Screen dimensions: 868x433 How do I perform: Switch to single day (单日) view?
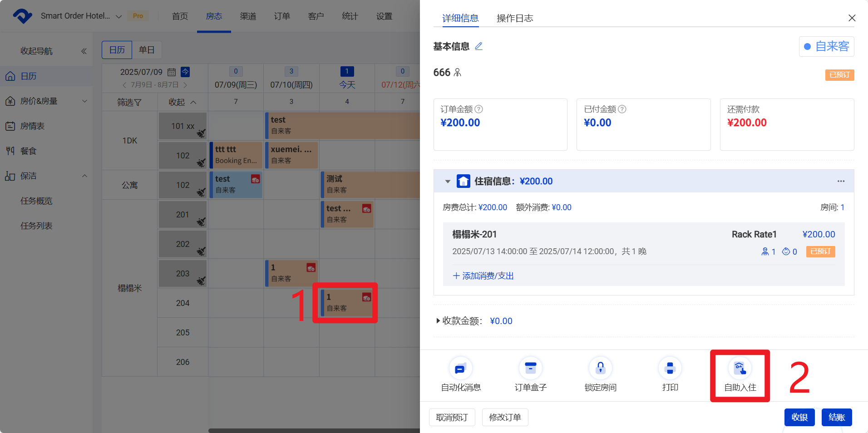tap(147, 50)
